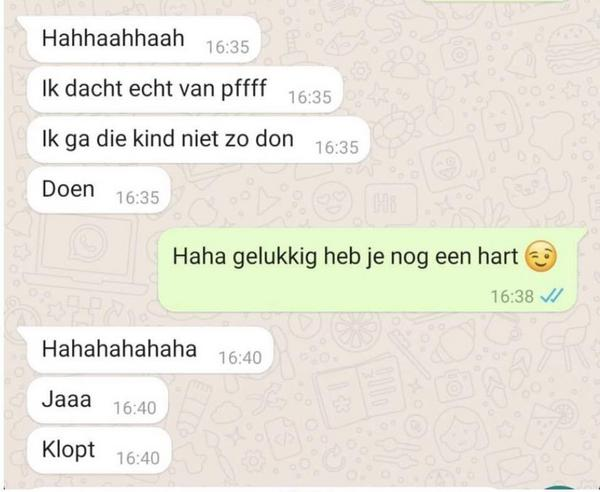Select the 'Doen' message bubble
The height and width of the screenshot is (492, 600).
(x=98, y=190)
